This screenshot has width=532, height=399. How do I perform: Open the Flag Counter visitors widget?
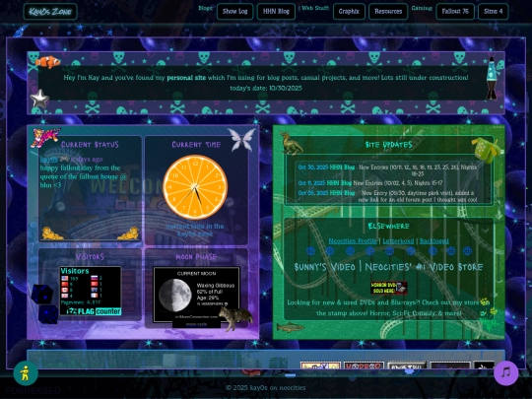click(91, 291)
